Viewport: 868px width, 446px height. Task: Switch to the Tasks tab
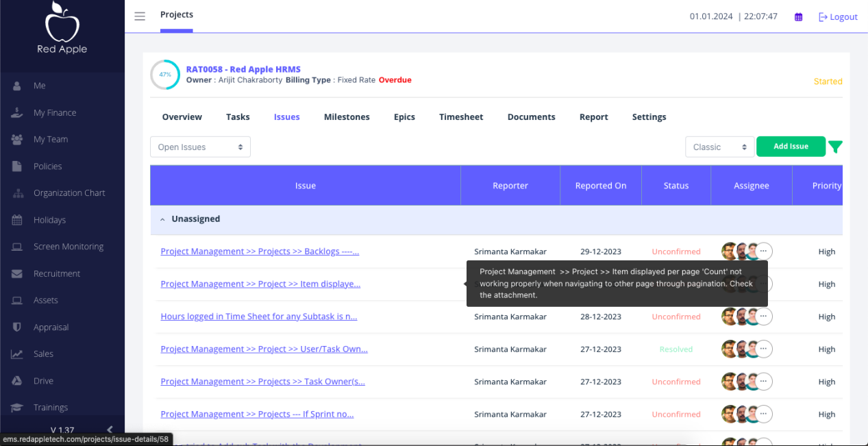tap(238, 117)
